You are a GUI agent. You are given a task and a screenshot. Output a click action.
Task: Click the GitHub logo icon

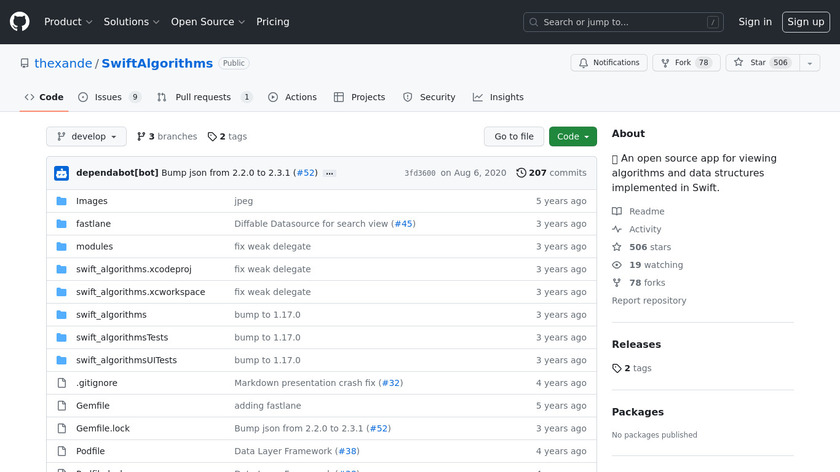pyautogui.click(x=20, y=21)
